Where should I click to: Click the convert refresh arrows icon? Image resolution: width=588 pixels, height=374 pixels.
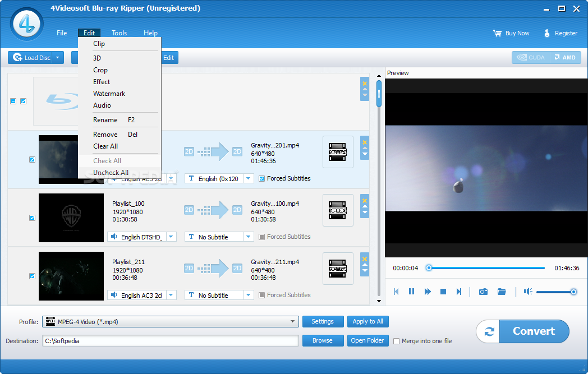click(489, 331)
